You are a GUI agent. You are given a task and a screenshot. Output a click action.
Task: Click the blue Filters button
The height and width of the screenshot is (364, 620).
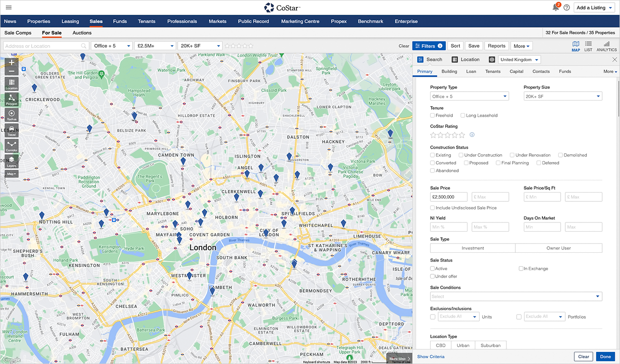coord(429,46)
